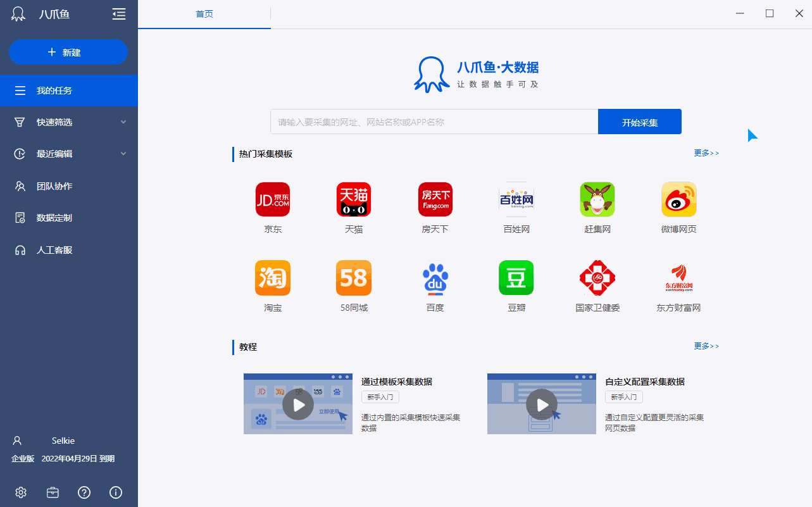Click the 新建 new task button
The width and height of the screenshot is (812, 507).
pos(68,52)
